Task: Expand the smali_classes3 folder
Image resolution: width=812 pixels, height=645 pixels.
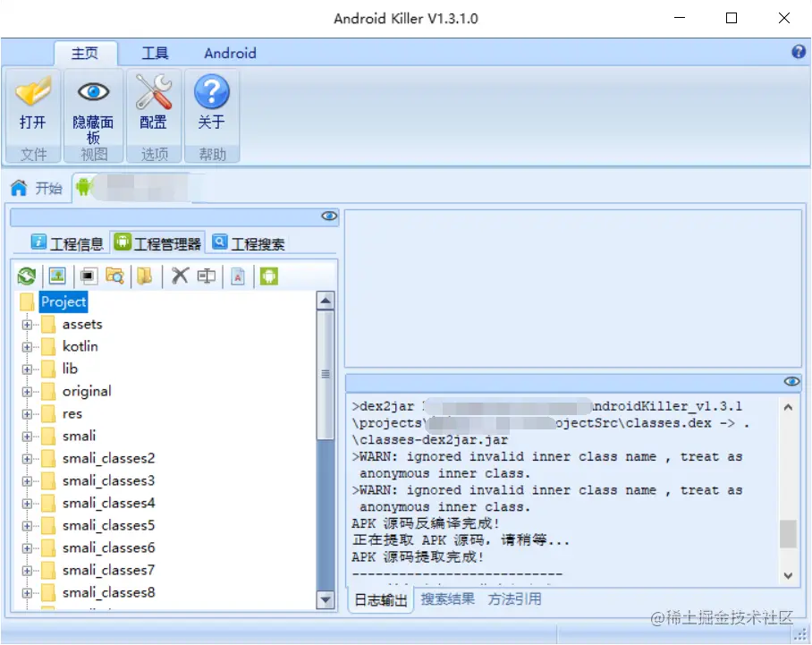Action: [x=27, y=481]
